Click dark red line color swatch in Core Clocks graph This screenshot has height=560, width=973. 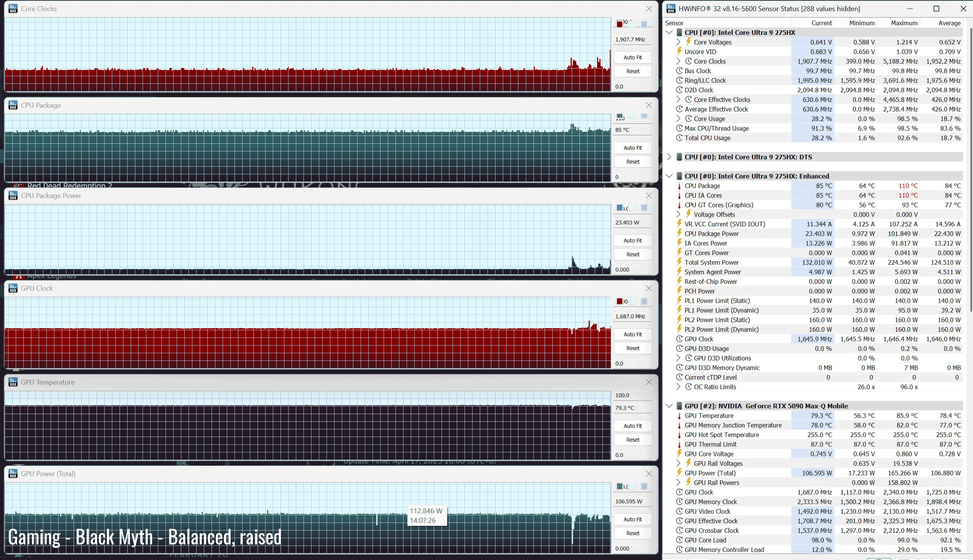coord(619,24)
